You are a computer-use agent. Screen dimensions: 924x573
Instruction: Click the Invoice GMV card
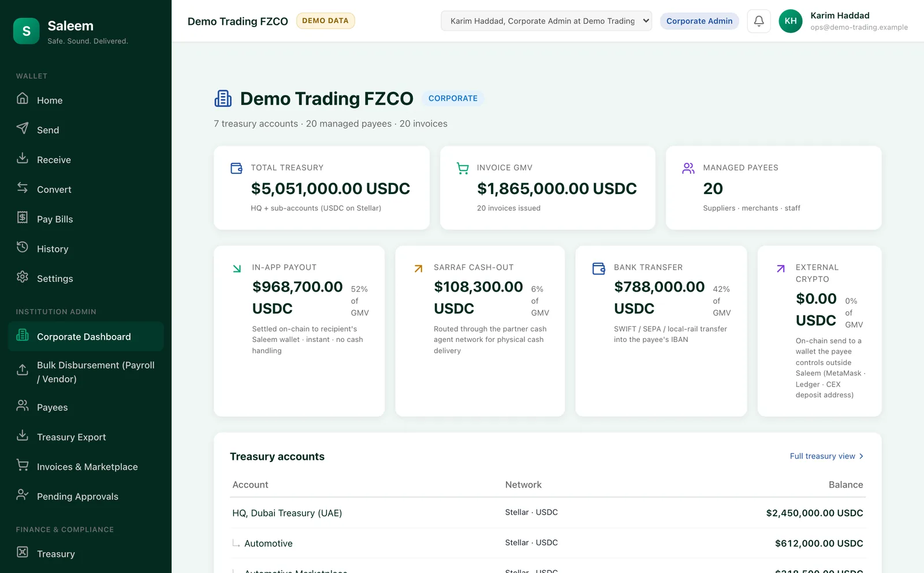click(547, 188)
